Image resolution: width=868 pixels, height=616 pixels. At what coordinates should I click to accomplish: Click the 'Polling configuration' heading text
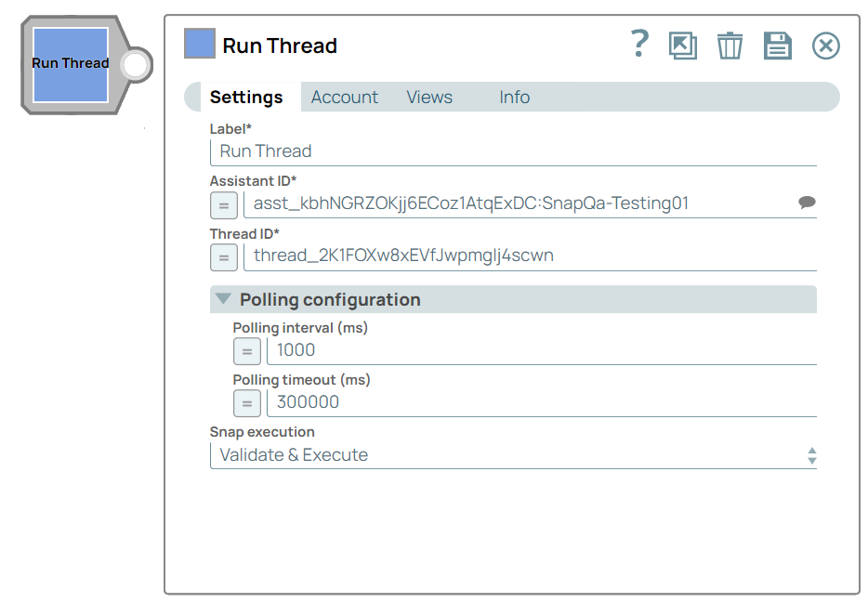pos(330,299)
